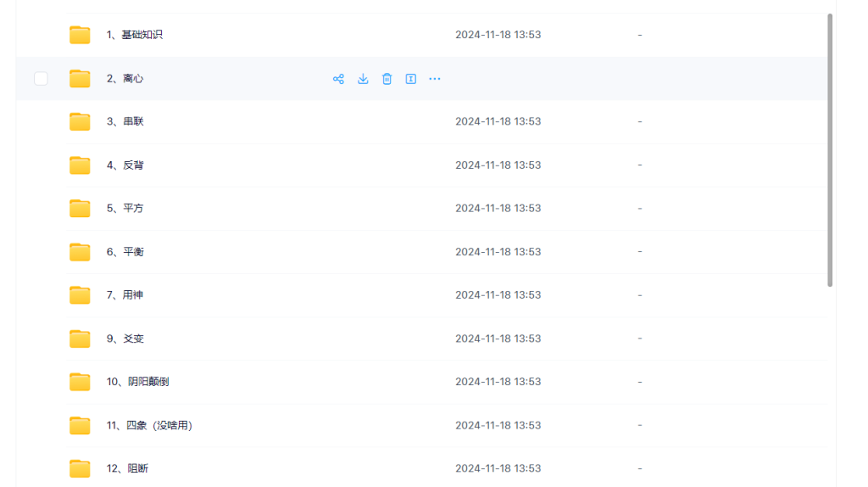Click the rename icon on 2、离心 row
The width and height of the screenshot is (868, 487).
[x=410, y=79]
